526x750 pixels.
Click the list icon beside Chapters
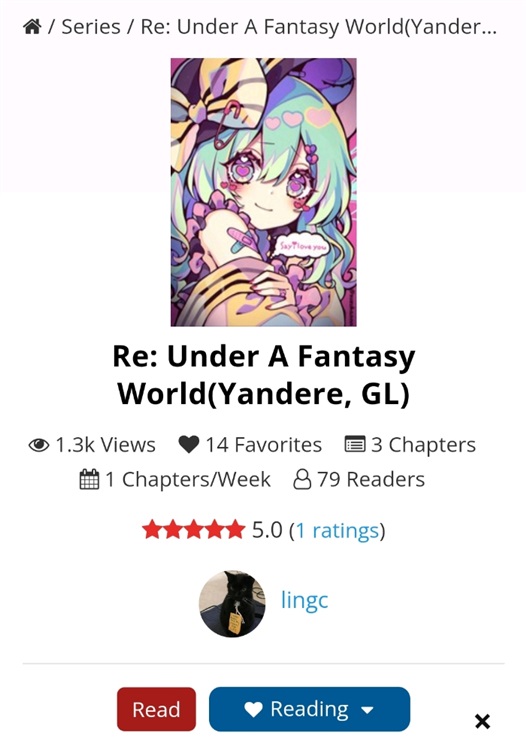click(x=355, y=444)
